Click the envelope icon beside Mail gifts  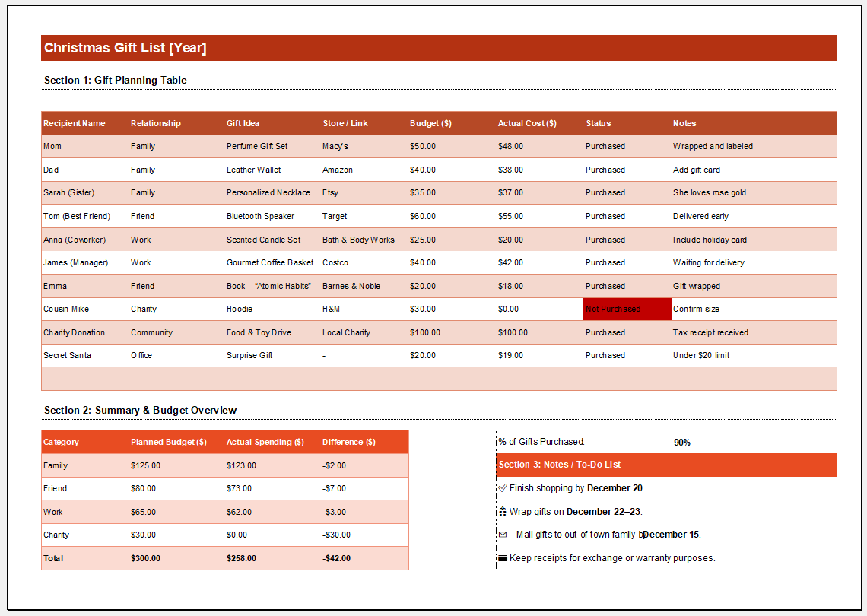point(503,535)
